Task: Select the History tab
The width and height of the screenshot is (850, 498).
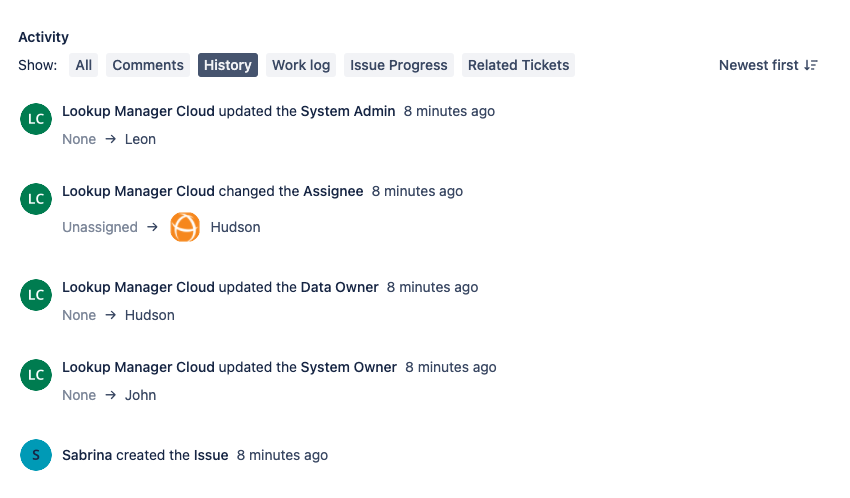Action: 228,65
